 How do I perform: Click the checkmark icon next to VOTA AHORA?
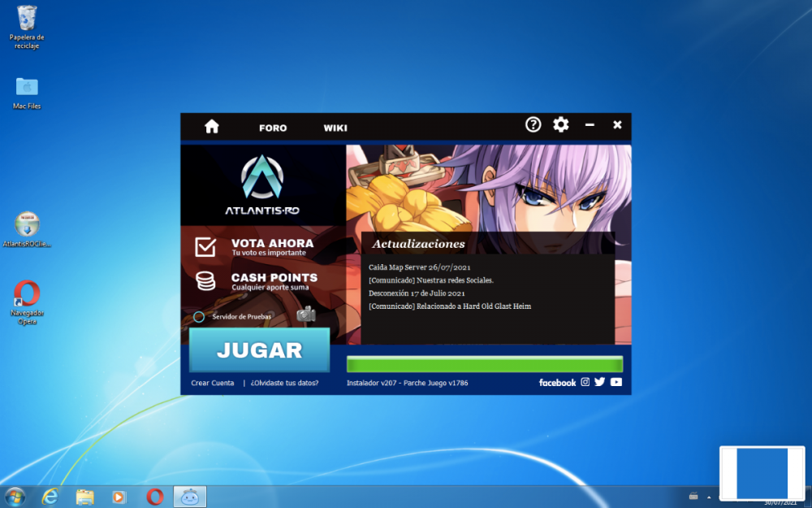(206, 245)
